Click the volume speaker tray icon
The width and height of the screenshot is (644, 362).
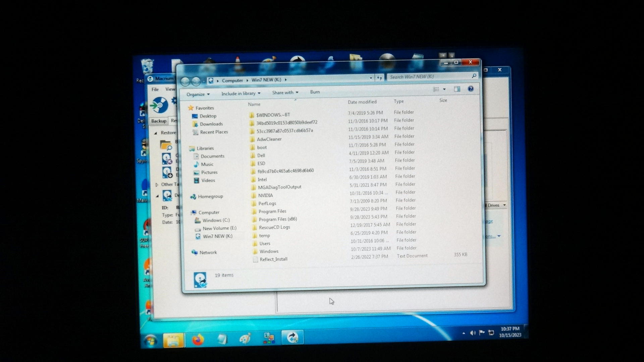click(x=473, y=333)
